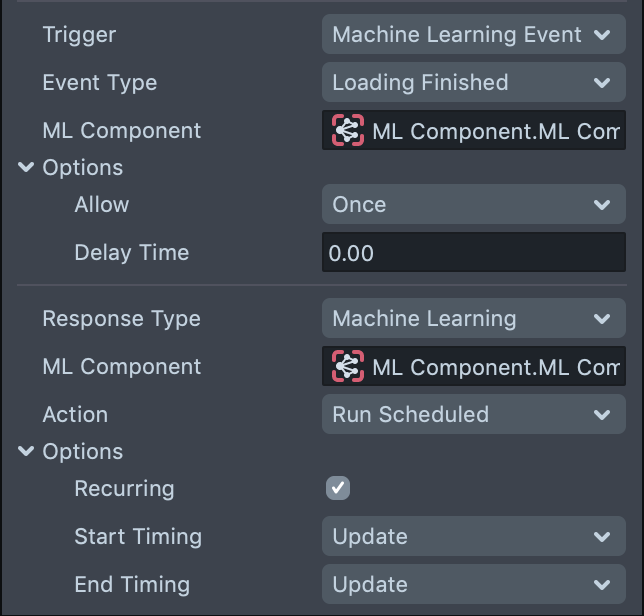Open the End Timing dropdown
The width and height of the screenshot is (644, 616).
point(473,585)
